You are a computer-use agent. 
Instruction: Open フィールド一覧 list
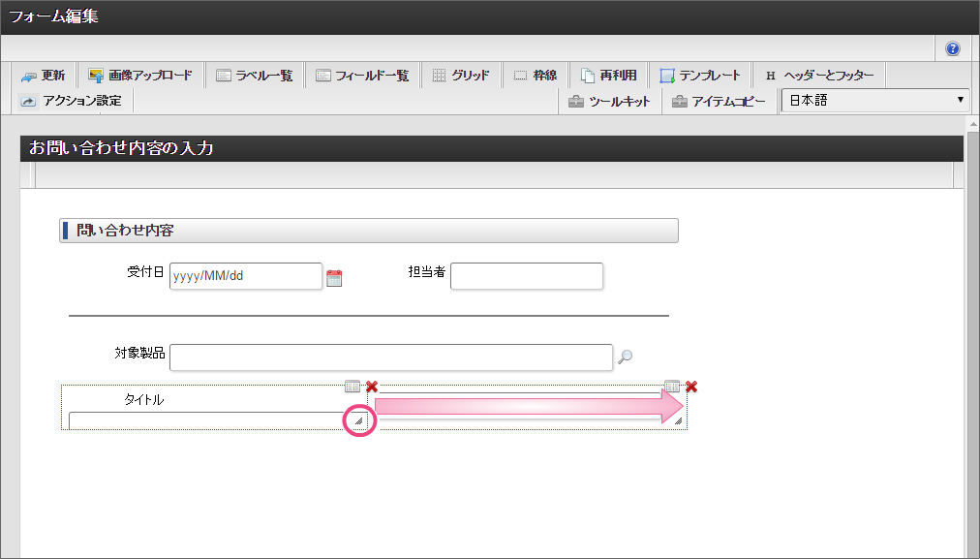click(362, 76)
